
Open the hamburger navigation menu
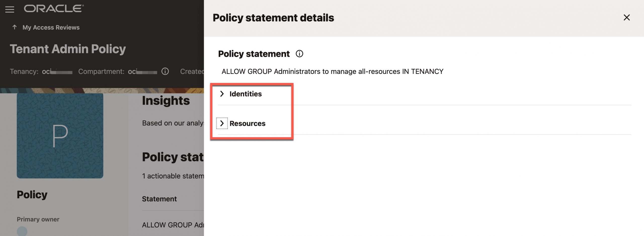point(10,10)
